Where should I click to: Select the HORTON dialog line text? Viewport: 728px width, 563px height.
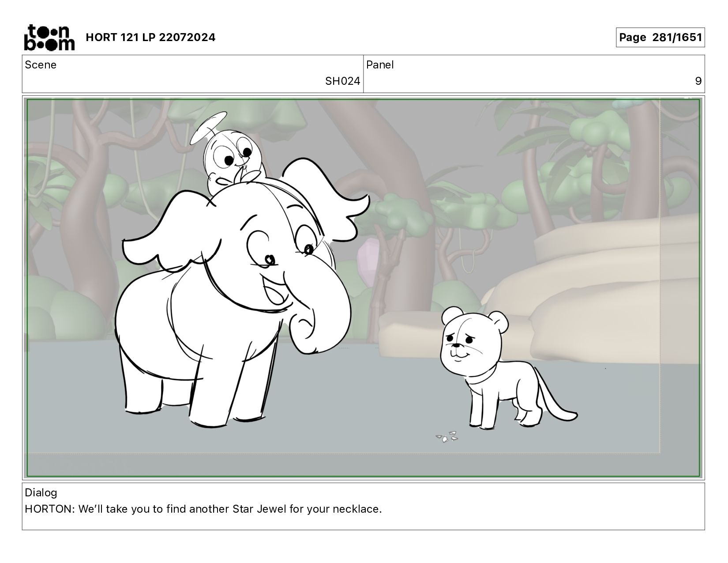pyautogui.click(x=203, y=509)
